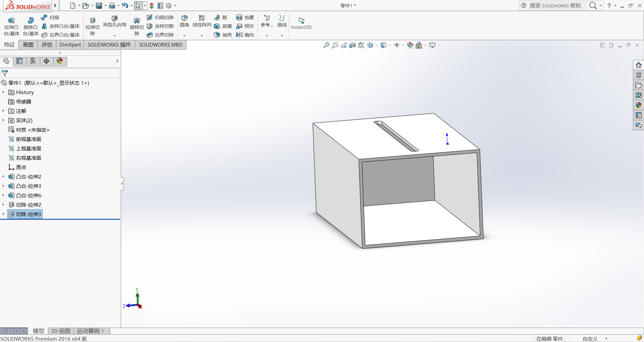Click the 抽壳 shell tool
Screen dimensions: 644x342
click(223, 35)
